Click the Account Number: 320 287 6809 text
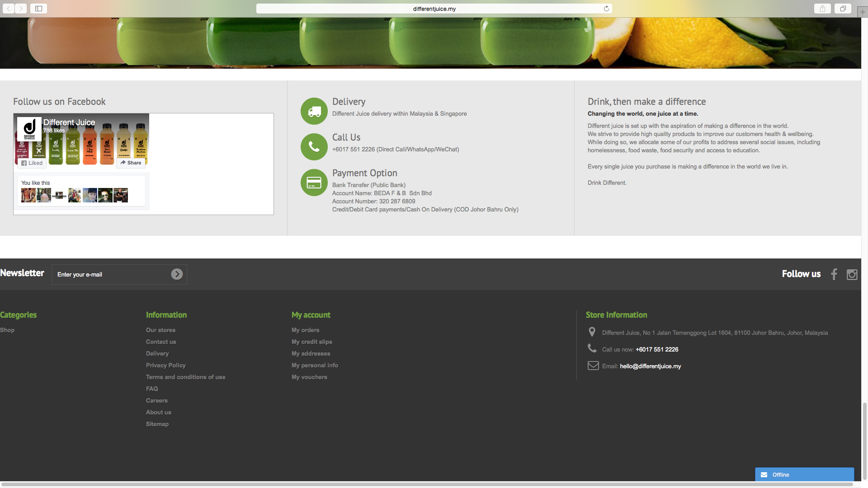868x488 pixels. click(374, 202)
